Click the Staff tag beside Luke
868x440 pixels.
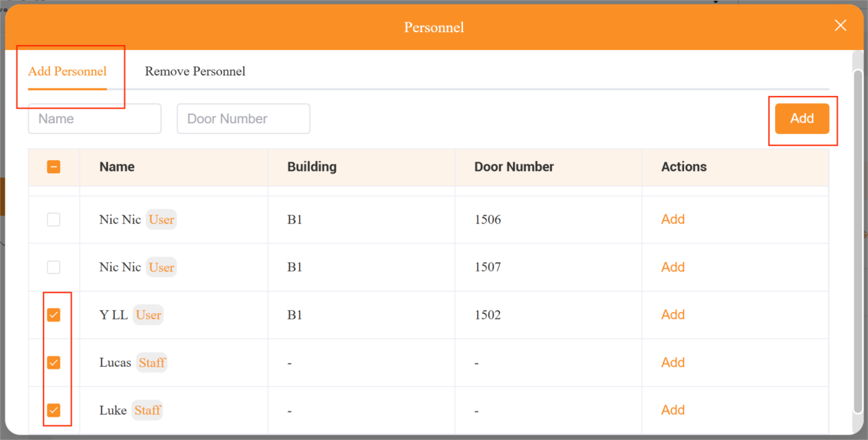(148, 411)
